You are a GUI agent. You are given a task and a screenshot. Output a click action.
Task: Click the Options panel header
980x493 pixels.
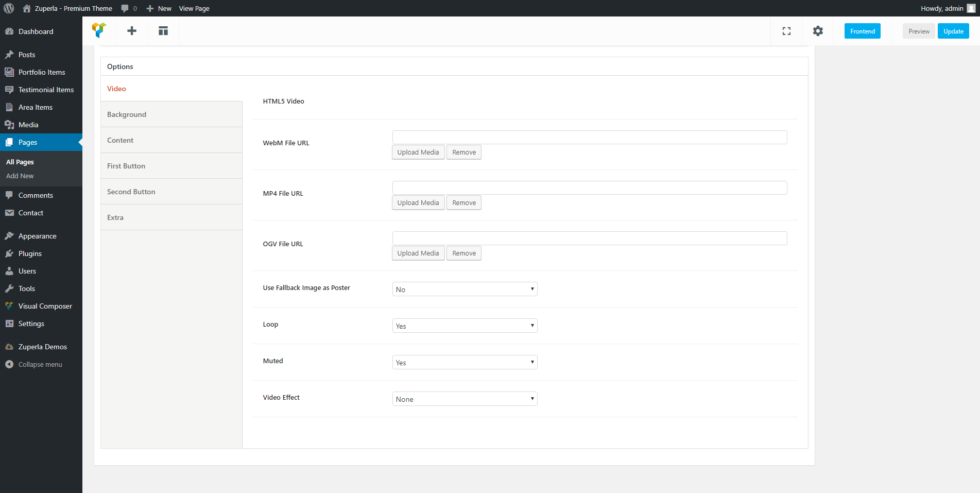tap(454, 66)
